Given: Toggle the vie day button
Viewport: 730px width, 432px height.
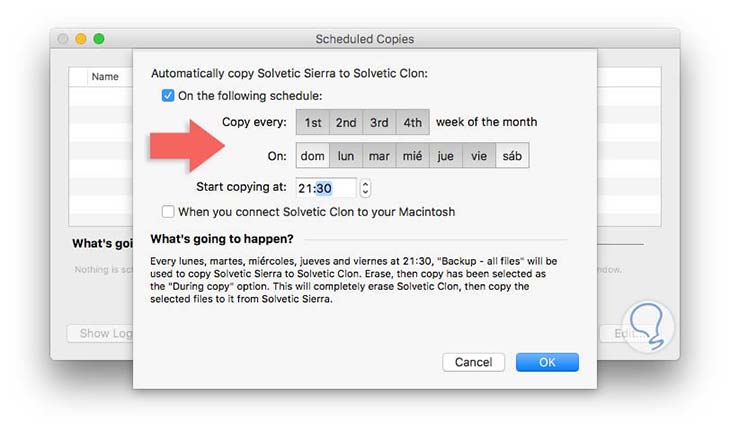Looking at the screenshot, I should (479, 156).
